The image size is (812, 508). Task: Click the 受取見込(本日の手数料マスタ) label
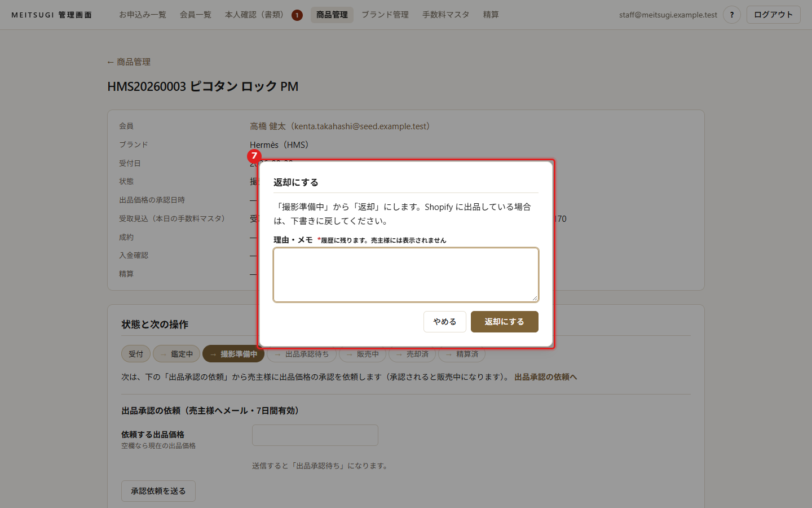point(172,218)
